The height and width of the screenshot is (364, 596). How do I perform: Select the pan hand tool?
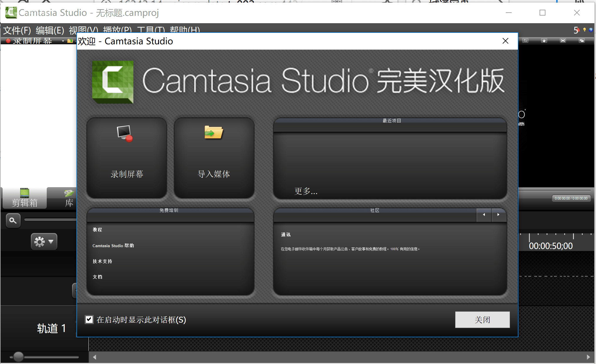click(x=544, y=41)
